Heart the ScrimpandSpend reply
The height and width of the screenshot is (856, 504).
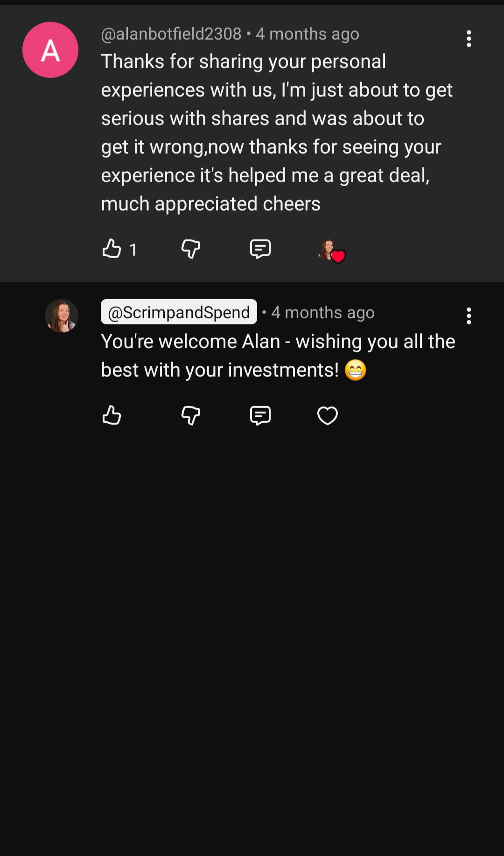327,415
